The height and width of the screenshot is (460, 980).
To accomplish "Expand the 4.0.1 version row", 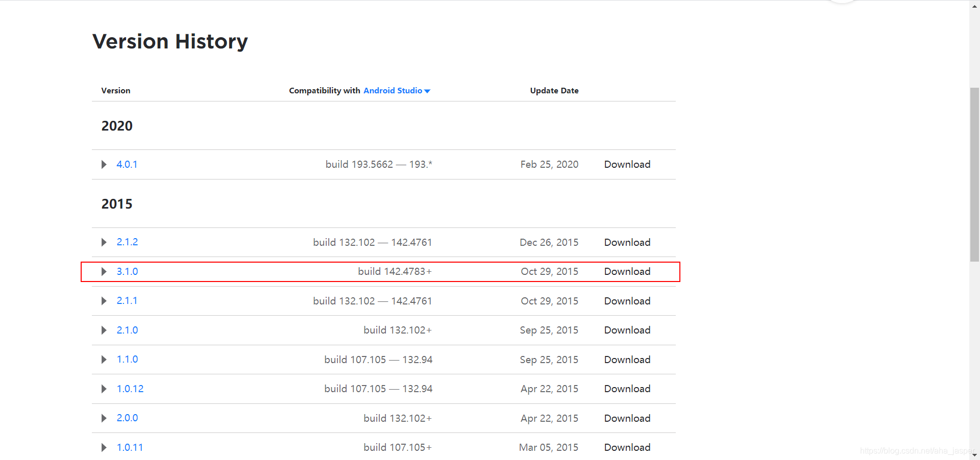I will click(x=104, y=164).
